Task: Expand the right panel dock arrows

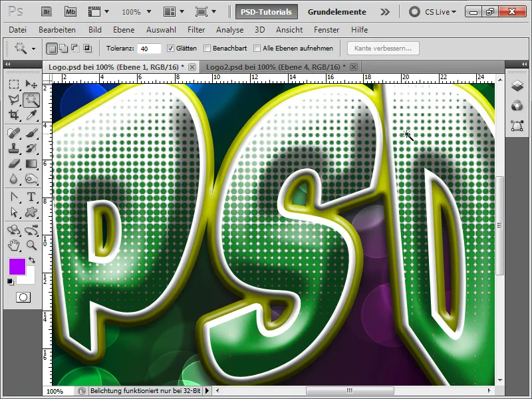Action: 524,64
